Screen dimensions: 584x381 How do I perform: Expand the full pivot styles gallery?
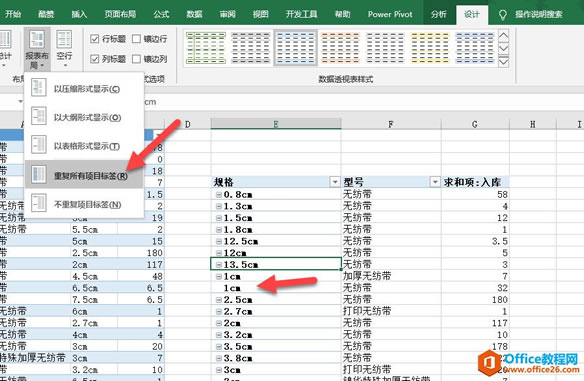point(503,61)
